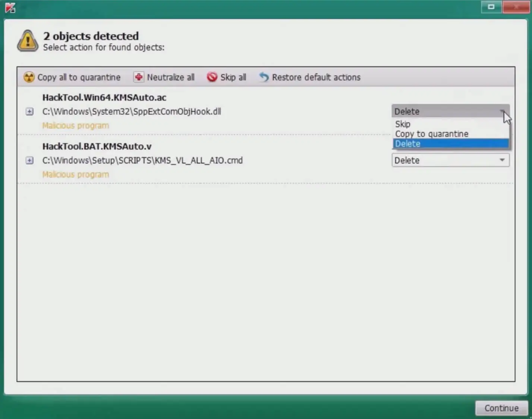
Task: Select the HackTool.BAT.KMSAuto.v detection name
Action: (x=97, y=146)
